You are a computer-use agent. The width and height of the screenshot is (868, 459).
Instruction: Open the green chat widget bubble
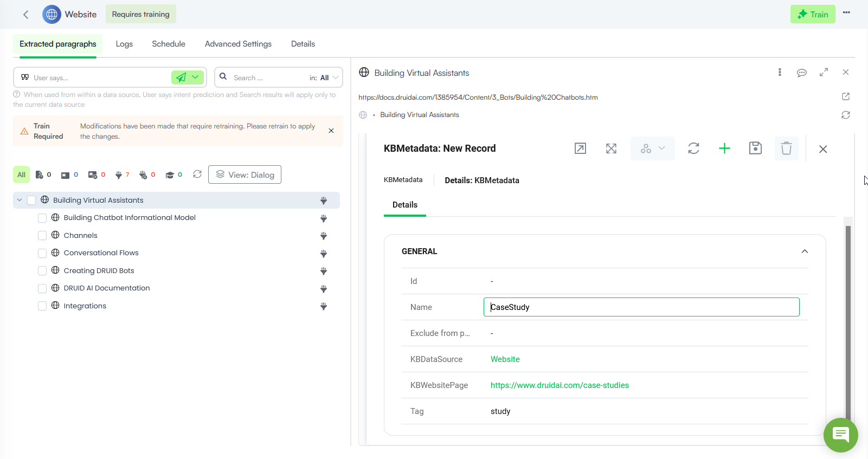coord(840,435)
